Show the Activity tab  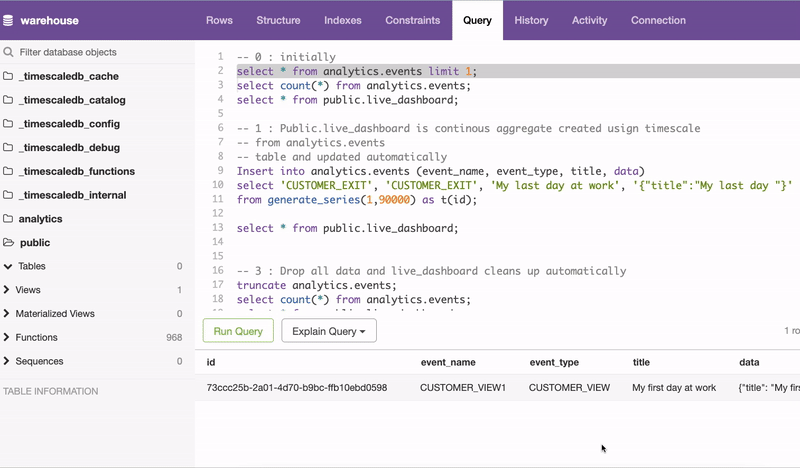(x=589, y=20)
